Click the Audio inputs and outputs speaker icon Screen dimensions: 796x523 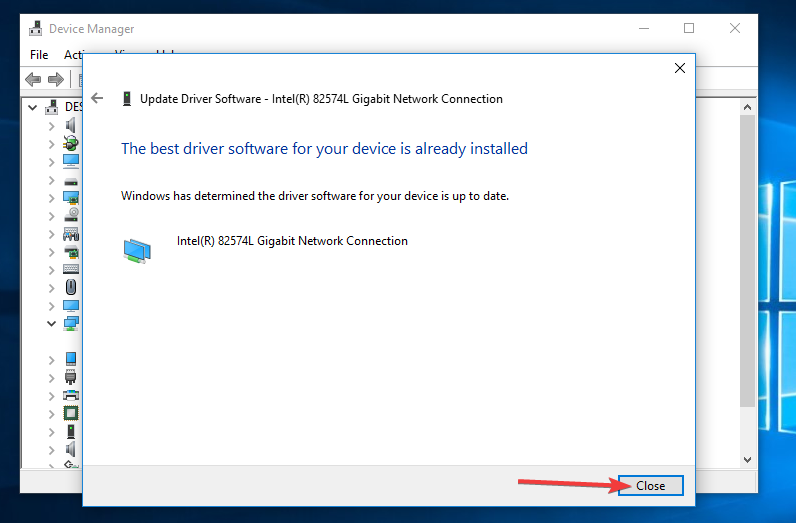[71, 125]
